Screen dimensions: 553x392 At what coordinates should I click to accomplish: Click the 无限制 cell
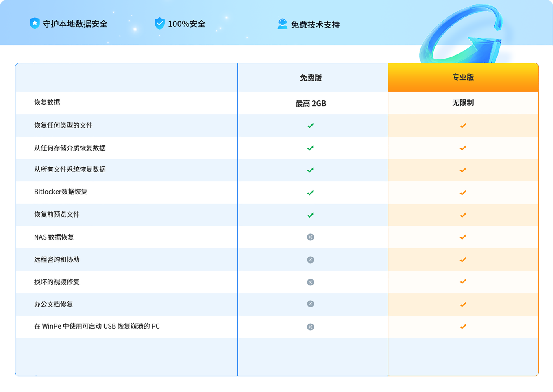pos(463,103)
